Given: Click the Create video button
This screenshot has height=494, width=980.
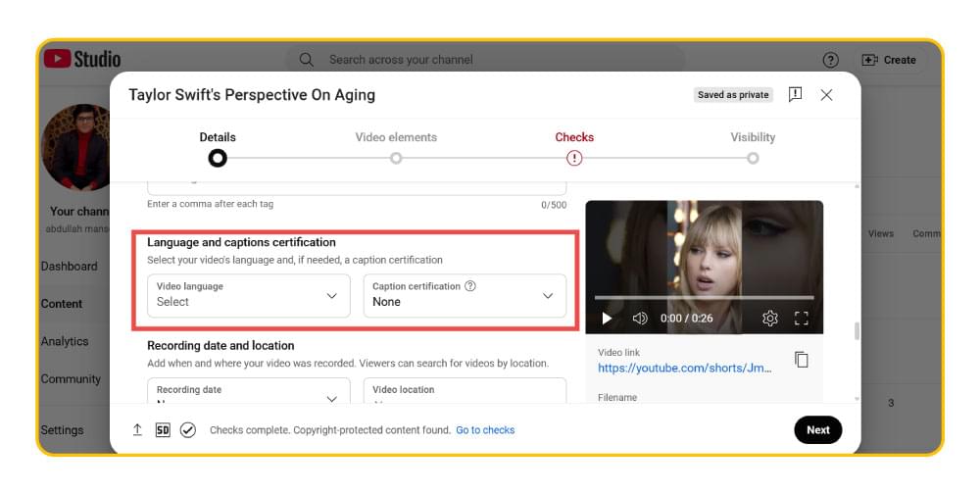Looking at the screenshot, I should point(889,60).
